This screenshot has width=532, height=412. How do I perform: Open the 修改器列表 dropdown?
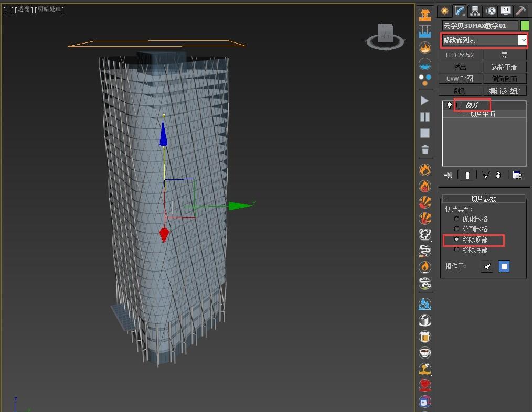(x=523, y=40)
